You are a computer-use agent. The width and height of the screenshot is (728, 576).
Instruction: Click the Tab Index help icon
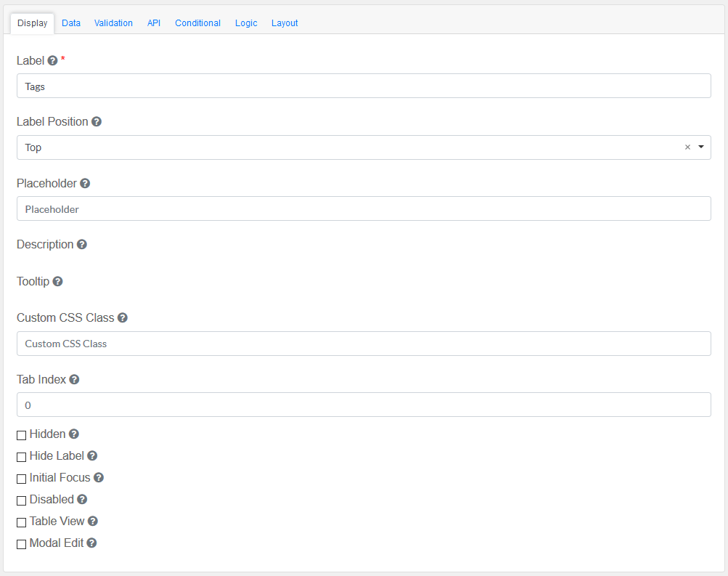coord(74,379)
